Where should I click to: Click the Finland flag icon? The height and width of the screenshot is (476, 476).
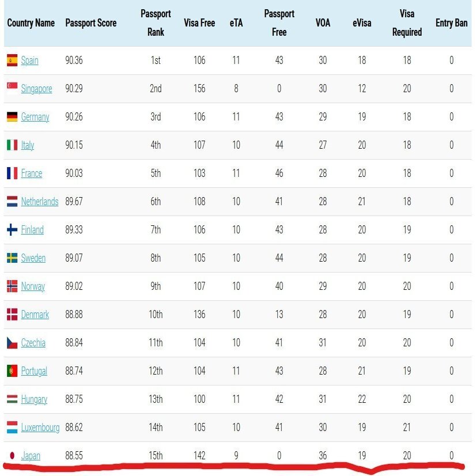click(12, 229)
